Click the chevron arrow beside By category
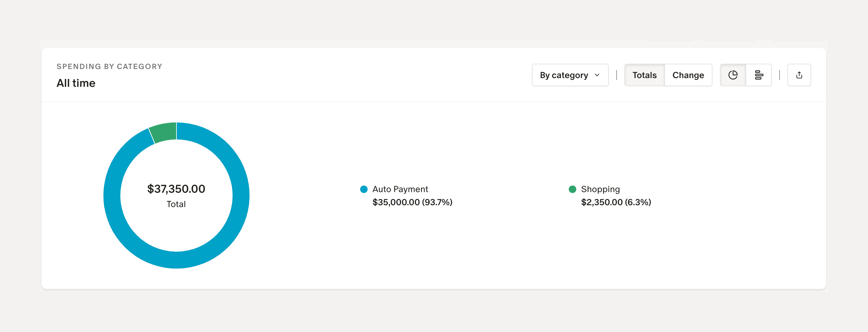Screen dimensions: 868x332 click(x=597, y=75)
